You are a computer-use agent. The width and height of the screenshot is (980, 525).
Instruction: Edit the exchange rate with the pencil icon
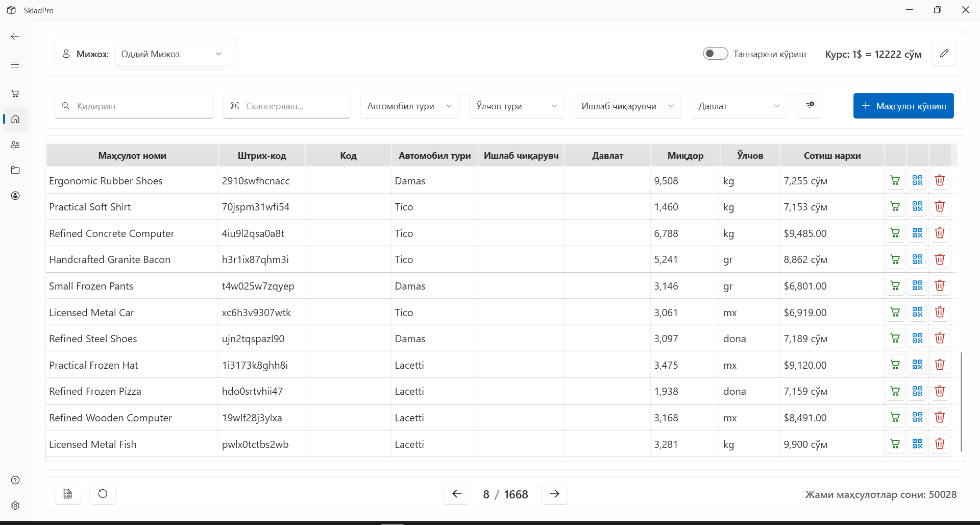(944, 54)
